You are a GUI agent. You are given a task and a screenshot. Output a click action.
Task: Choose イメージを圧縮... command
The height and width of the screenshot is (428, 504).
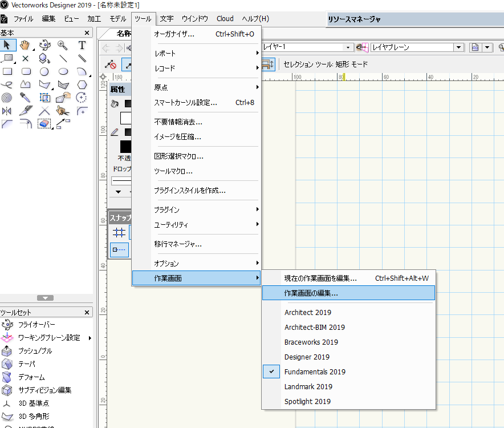point(196,137)
